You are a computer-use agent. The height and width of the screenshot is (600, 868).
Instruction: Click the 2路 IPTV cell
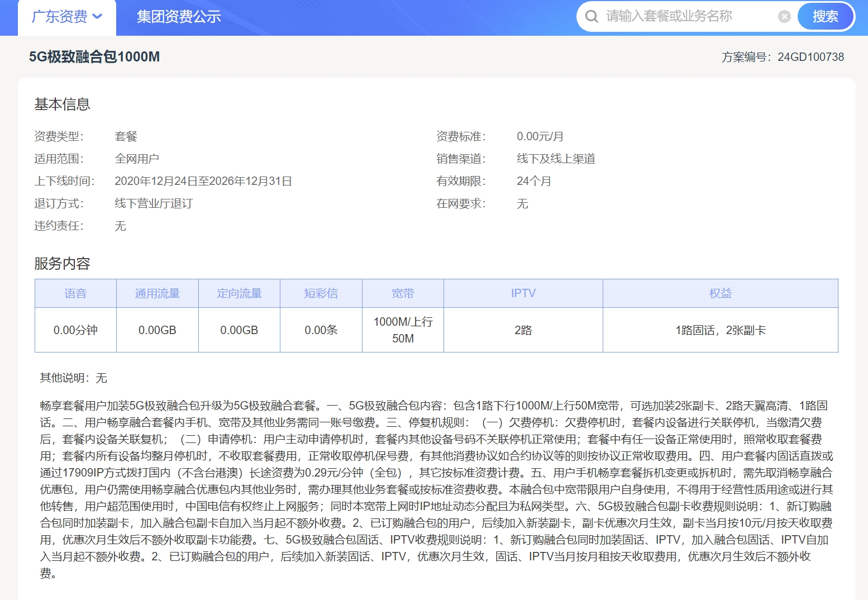[x=523, y=330]
